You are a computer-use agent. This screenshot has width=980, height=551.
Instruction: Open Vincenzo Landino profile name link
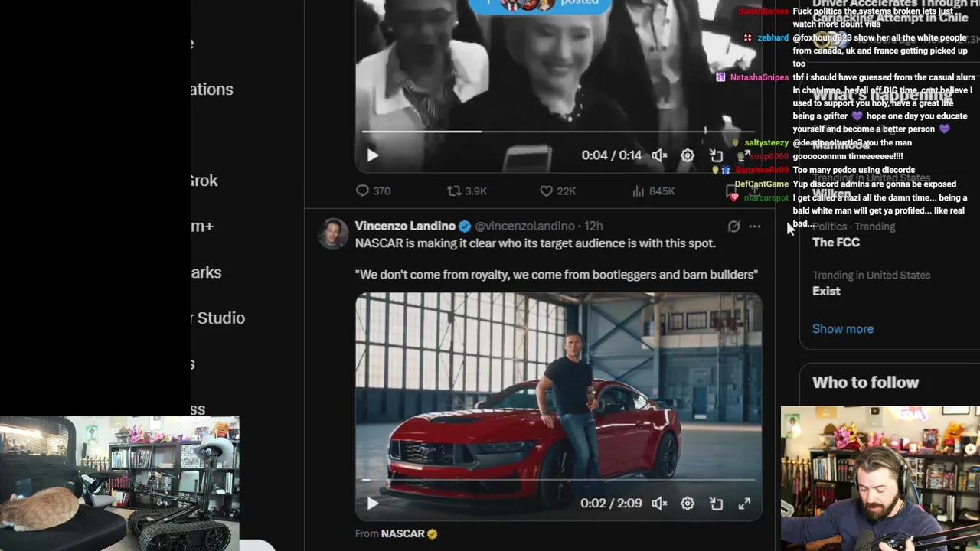405,226
